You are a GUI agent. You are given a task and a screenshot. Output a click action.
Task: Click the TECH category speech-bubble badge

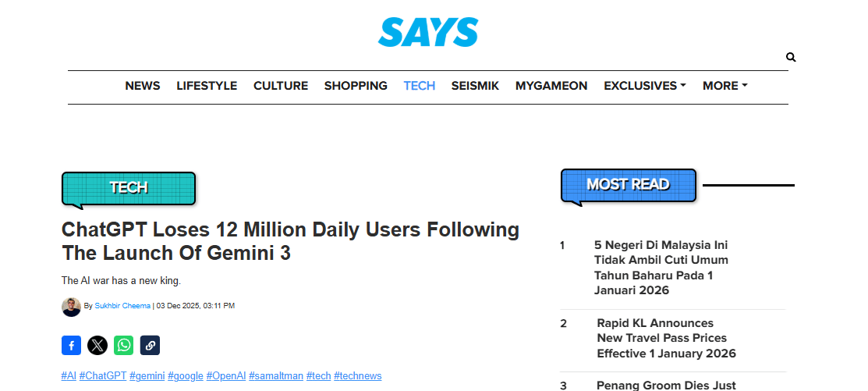tap(129, 188)
